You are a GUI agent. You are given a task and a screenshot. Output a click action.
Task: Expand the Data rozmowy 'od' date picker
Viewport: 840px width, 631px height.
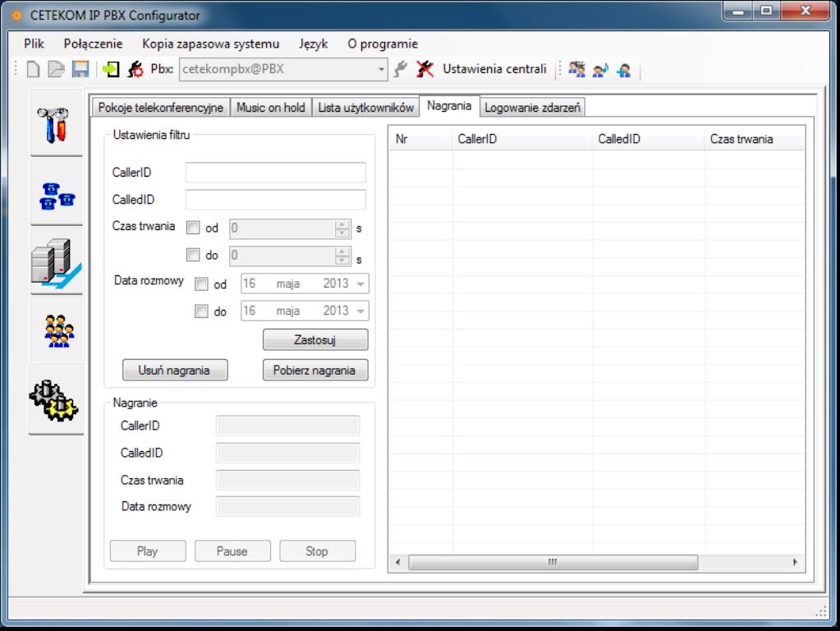pos(361,283)
